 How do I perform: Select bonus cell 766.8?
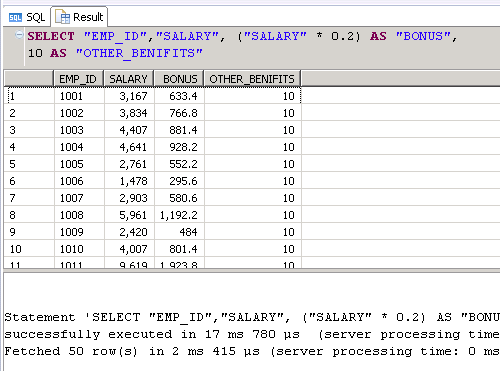pyautogui.click(x=179, y=113)
